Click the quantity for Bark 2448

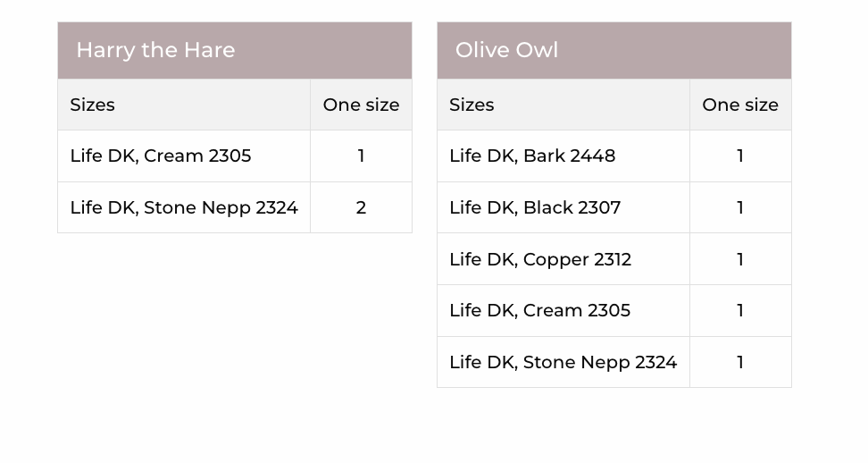tap(740, 156)
